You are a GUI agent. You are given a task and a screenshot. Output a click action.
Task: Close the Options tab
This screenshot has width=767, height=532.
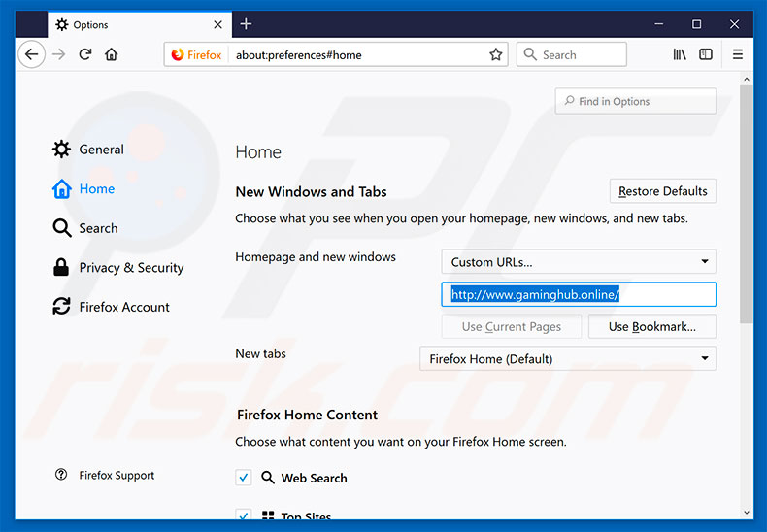click(218, 24)
